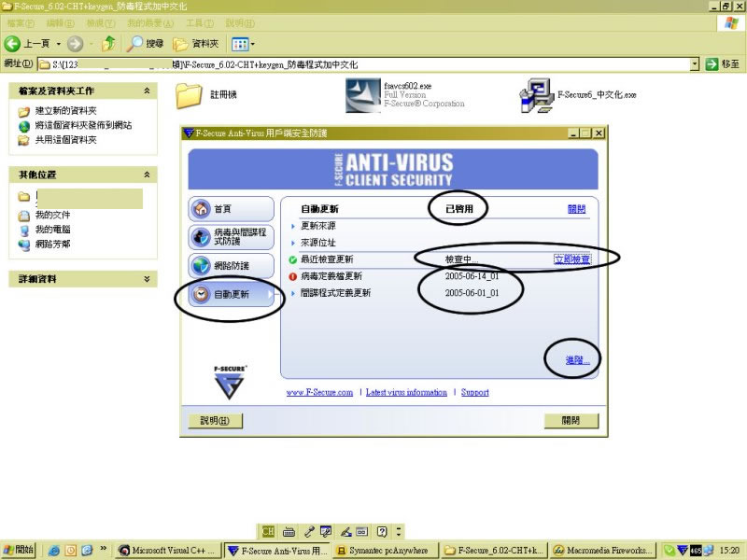Open 我的電腦 from Other Places

pos(52,230)
